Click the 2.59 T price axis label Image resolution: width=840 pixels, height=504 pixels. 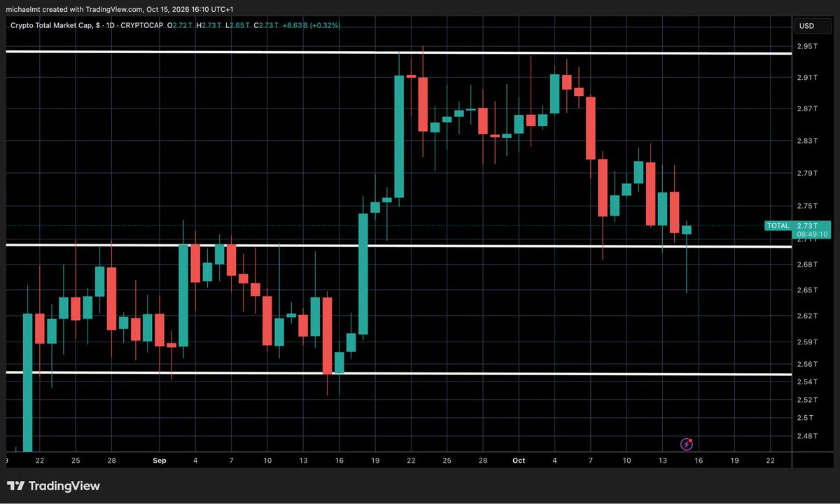pyautogui.click(x=808, y=342)
